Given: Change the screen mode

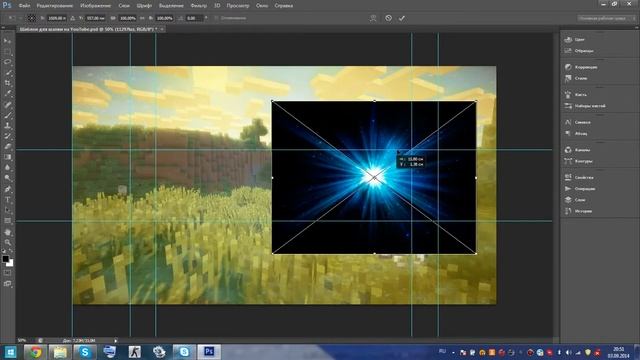Looking at the screenshot, I should pos(7,283).
